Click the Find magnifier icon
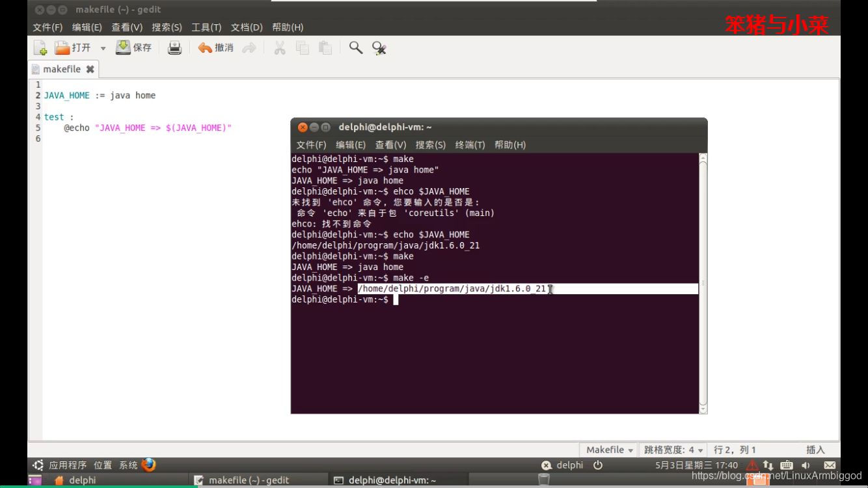 356,47
